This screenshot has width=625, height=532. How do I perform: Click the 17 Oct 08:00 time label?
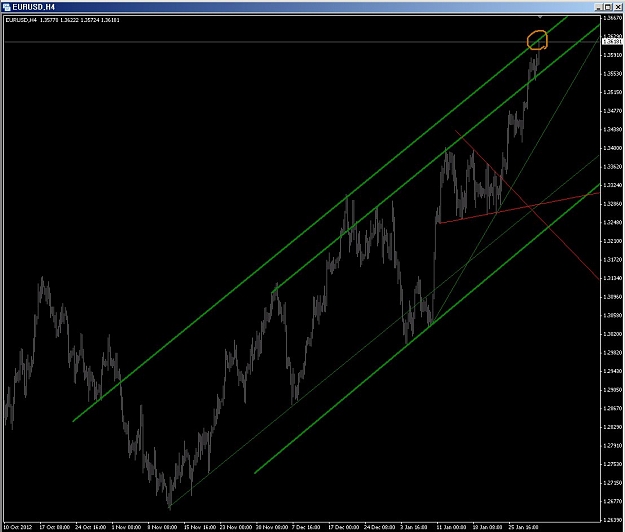pyautogui.click(x=54, y=527)
